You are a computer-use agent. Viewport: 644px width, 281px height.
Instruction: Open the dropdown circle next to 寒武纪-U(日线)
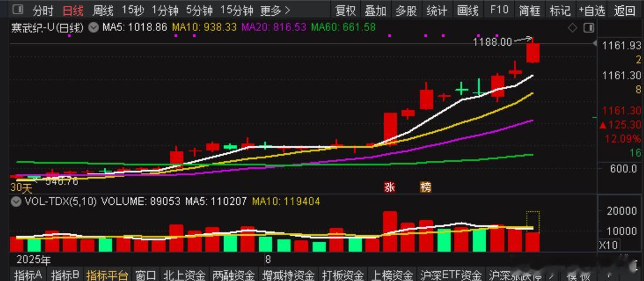tap(94, 28)
